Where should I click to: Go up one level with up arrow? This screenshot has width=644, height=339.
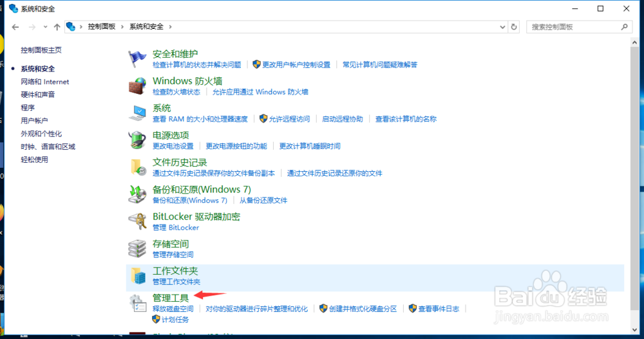pos(57,27)
